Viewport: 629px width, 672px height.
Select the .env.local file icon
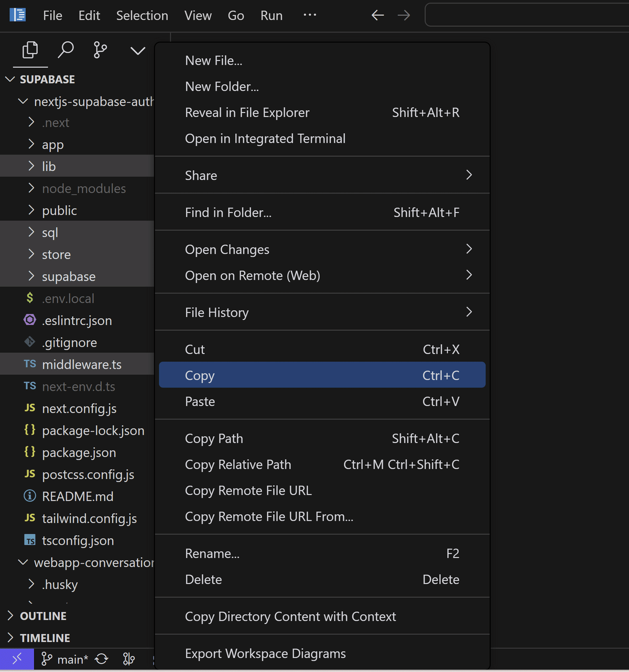[x=30, y=298]
